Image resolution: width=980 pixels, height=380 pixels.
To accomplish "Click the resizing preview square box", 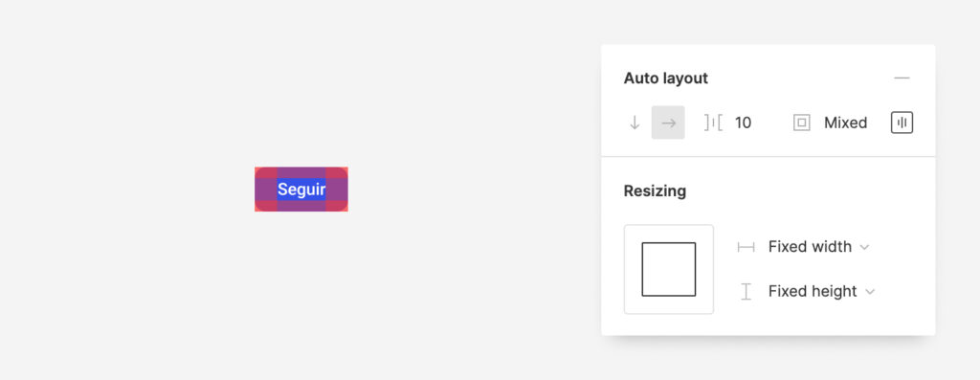I will coord(669,269).
